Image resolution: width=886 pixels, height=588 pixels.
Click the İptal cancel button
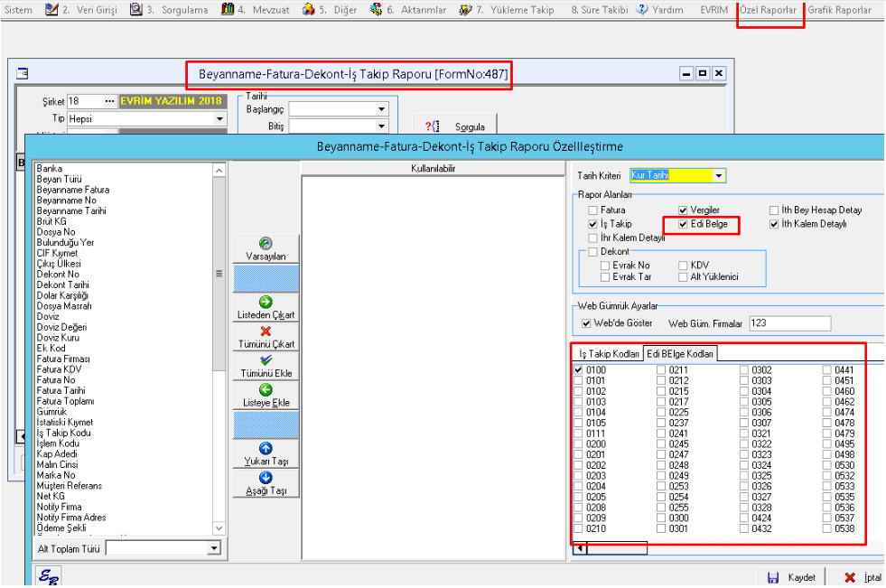[862, 577]
